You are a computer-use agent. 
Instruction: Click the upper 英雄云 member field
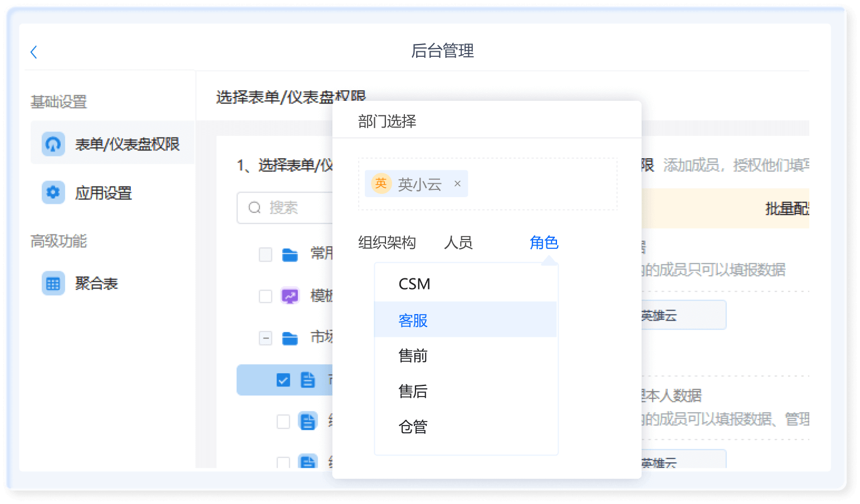coord(684,315)
